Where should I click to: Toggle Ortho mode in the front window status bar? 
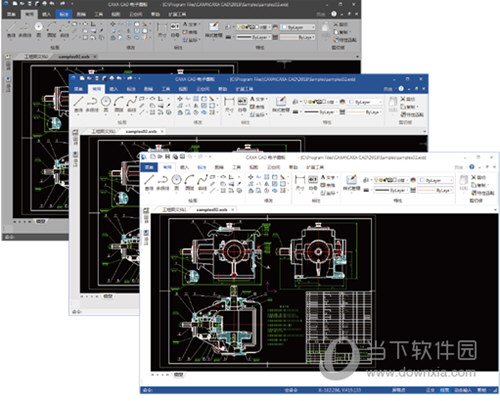pos(430,390)
